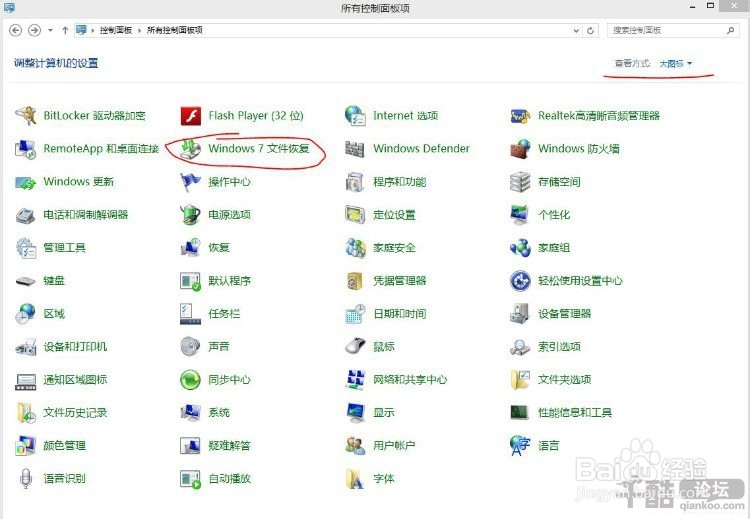The width and height of the screenshot is (750, 519).
Task: Refresh the control panel view
Action: tap(590, 31)
